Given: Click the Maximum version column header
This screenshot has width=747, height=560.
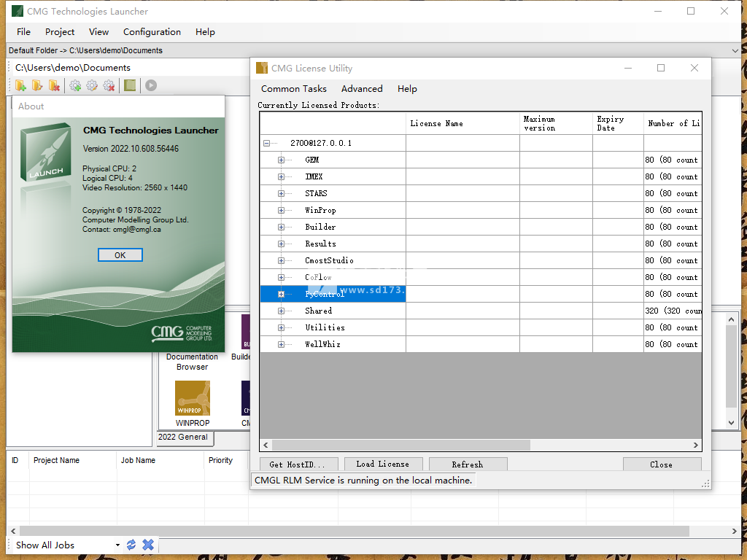Looking at the screenshot, I should (556, 123).
